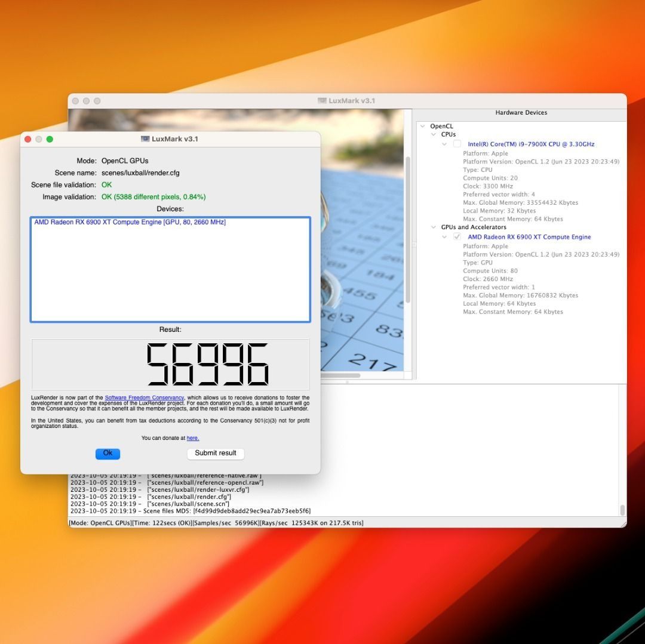Collapse the OpenCL root tree node

coord(423,126)
